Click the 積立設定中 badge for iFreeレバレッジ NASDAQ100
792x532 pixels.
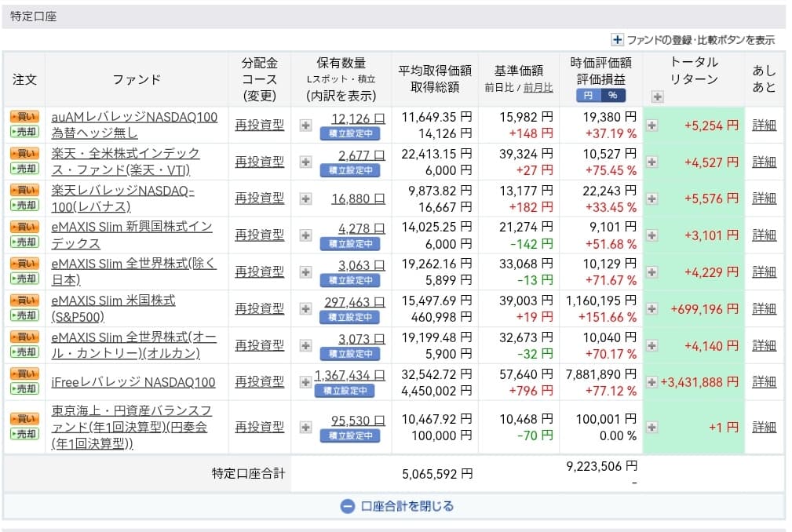pos(344,391)
